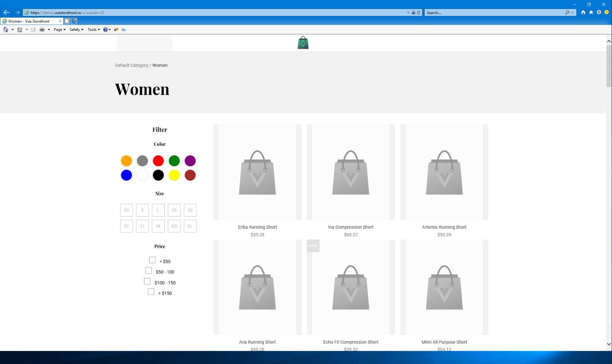
Task: Toggle size filter S
Action: 142,210
